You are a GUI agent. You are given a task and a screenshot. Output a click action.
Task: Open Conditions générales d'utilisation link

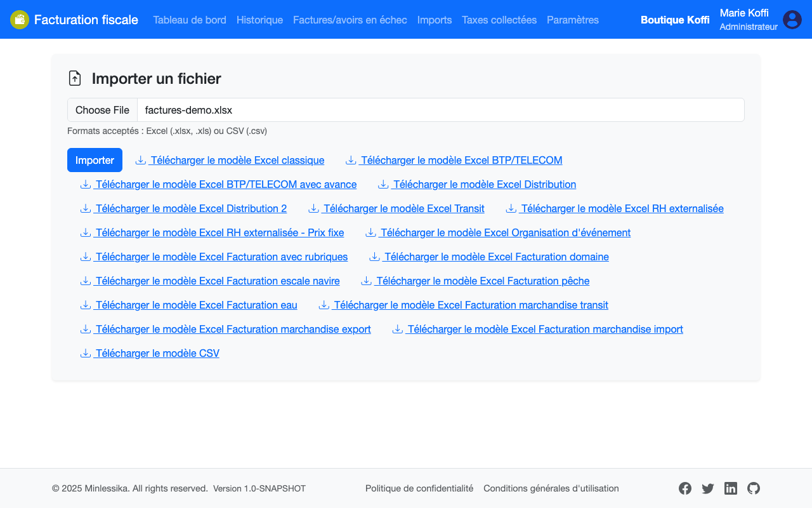tap(551, 488)
